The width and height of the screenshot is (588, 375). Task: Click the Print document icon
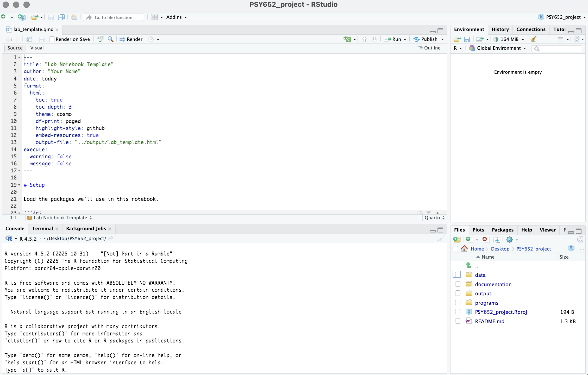[74, 17]
